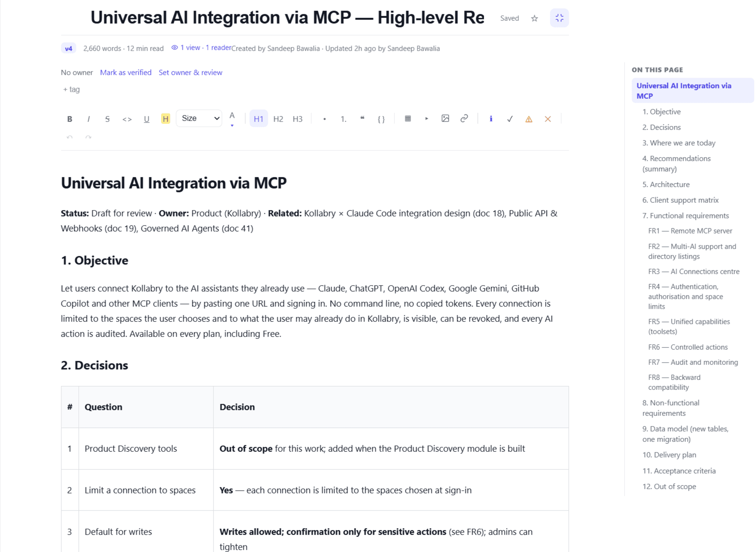The height and width of the screenshot is (552, 756).
Task: Insert a warning callout
Action: coord(529,119)
